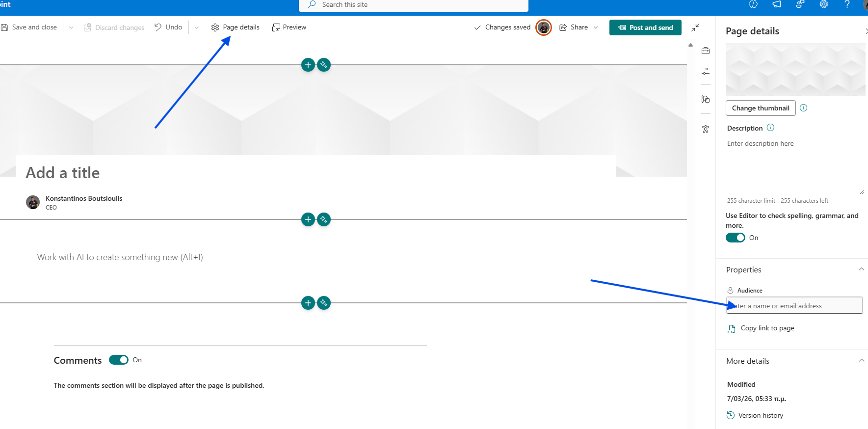The image size is (868, 429).
Task: Open the Toolbox icon in right rail
Action: pos(706,51)
